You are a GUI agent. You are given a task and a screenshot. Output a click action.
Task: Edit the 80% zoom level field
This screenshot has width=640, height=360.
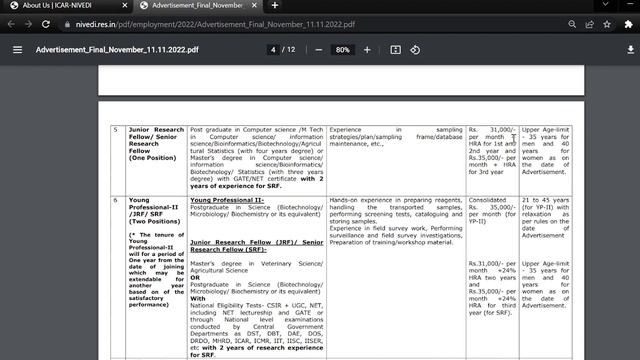[x=342, y=50]
